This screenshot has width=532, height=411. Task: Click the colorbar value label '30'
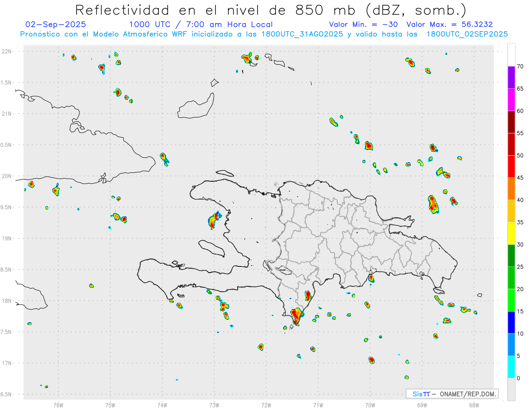pyautogui.click(x=520, y=245)
